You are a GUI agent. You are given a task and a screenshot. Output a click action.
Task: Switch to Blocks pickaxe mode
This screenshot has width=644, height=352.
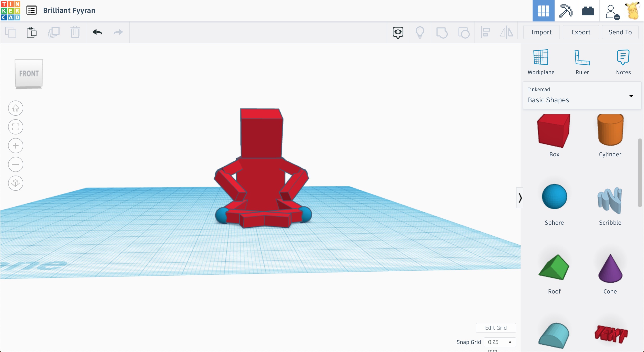(x=566, y=11)
